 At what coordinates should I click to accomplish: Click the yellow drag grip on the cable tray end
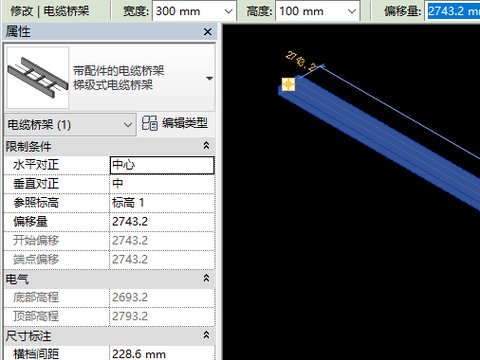click(x=288, y=84)
